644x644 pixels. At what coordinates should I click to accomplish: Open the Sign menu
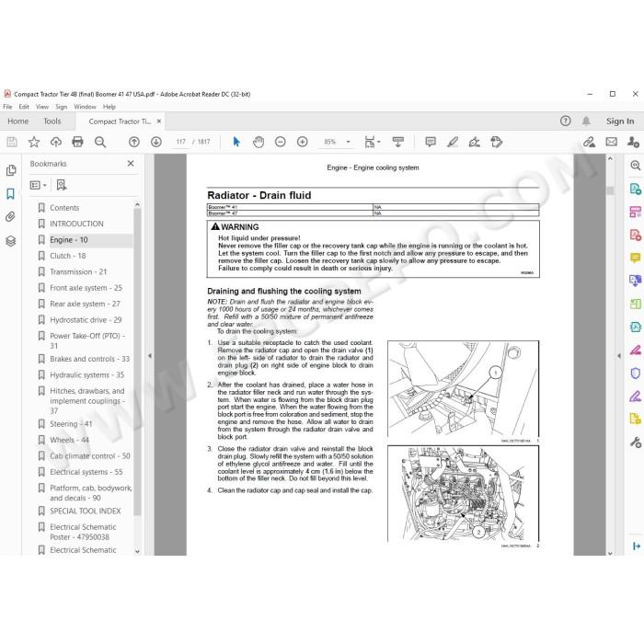pyautogui.click(x=62, y=107)
